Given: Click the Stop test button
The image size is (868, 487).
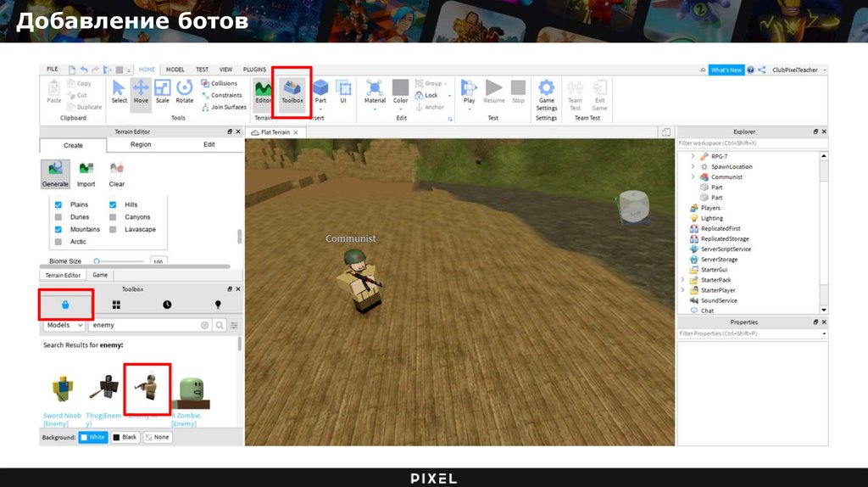Looking at the screenshot, I should pos(518,92).
